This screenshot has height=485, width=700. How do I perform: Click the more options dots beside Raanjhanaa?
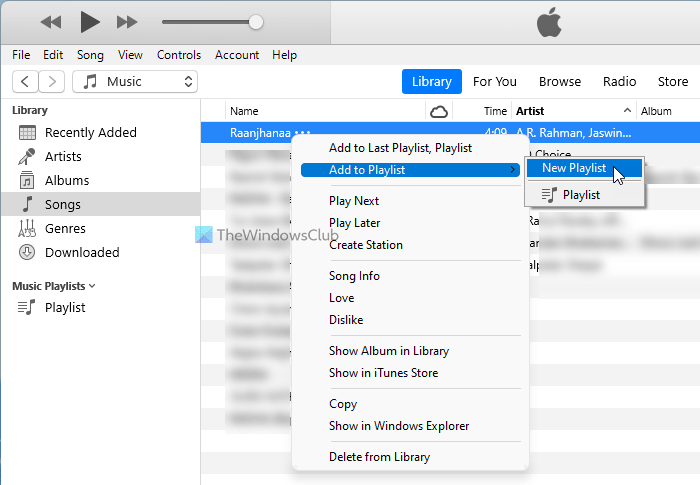click(x=302, y=133)
